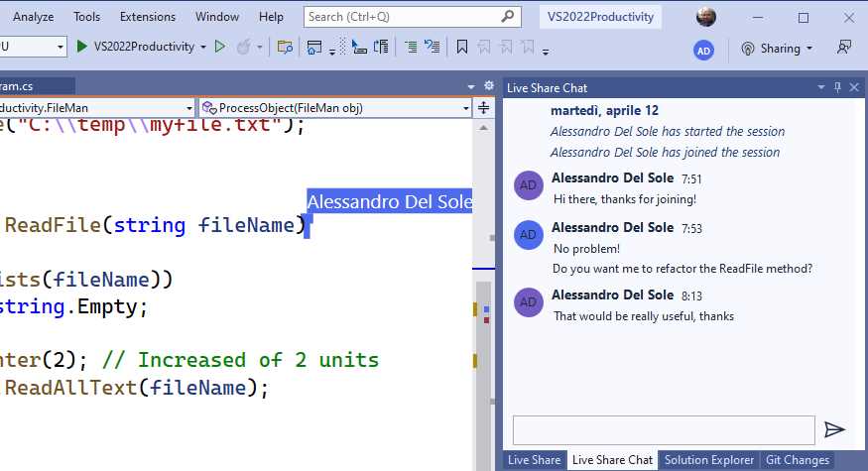The height and width of the screenshot is (471, 868).
Task: Click the previous bookmark icon
Action: coord(484,47)
